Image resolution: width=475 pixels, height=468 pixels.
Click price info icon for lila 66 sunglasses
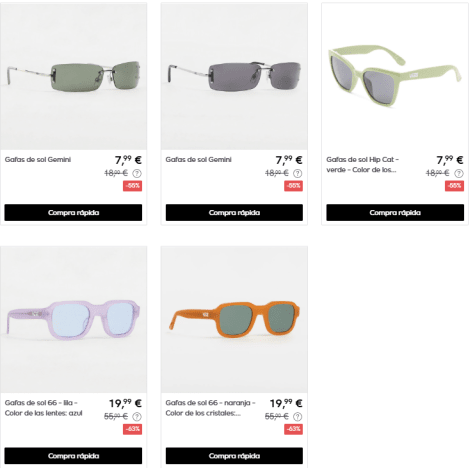(x=137, y=417)
